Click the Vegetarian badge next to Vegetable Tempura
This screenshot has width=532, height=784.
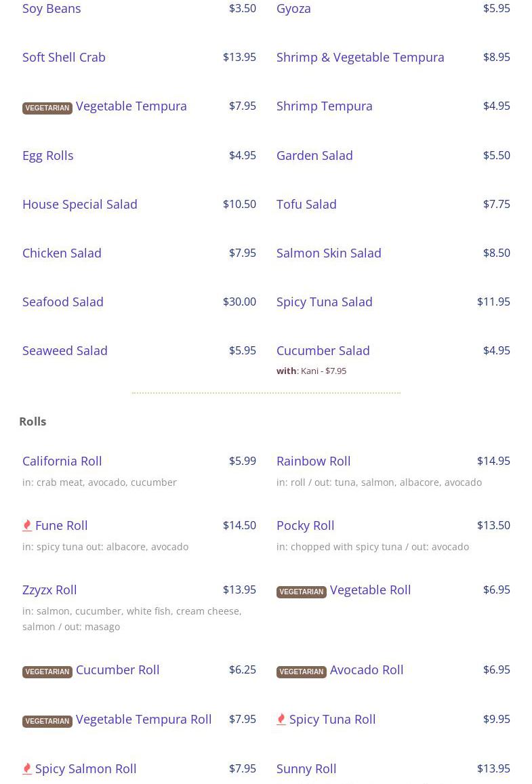(x=47, y=108)
